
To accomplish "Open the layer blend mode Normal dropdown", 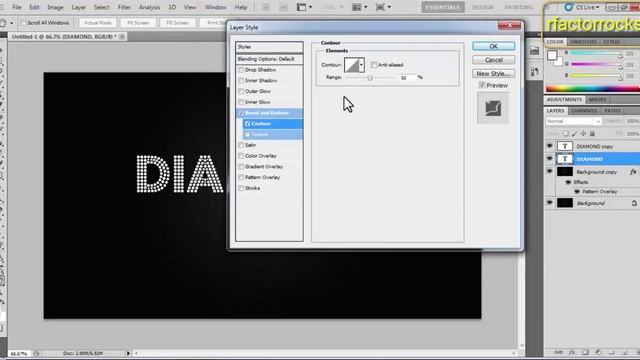I will pyautogui.click(x=574, y=121).
